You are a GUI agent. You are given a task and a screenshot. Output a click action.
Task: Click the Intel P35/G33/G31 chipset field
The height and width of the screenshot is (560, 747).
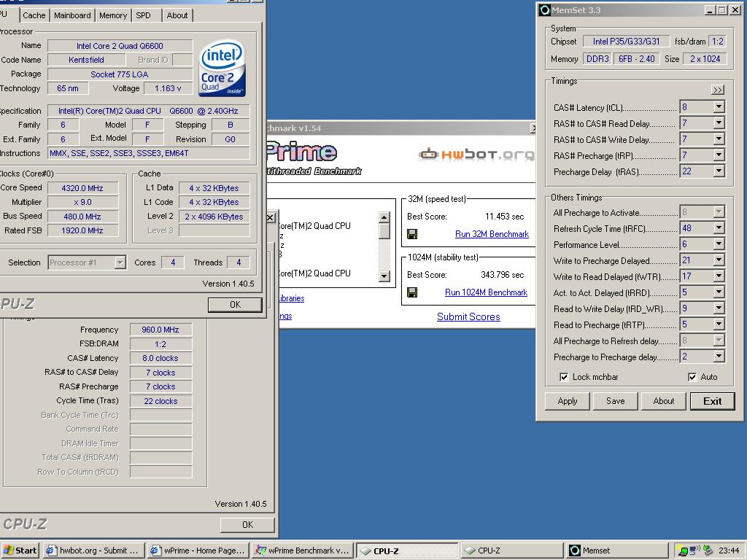[626, 42]
